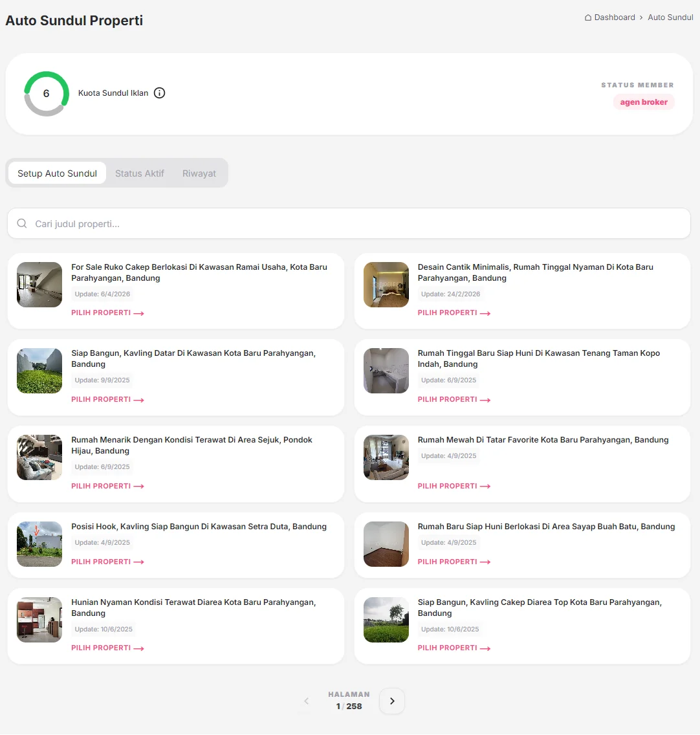Click the home icon next to Dashboard
700x735 pixels.
pyautogui.click(x=588, y=17)
